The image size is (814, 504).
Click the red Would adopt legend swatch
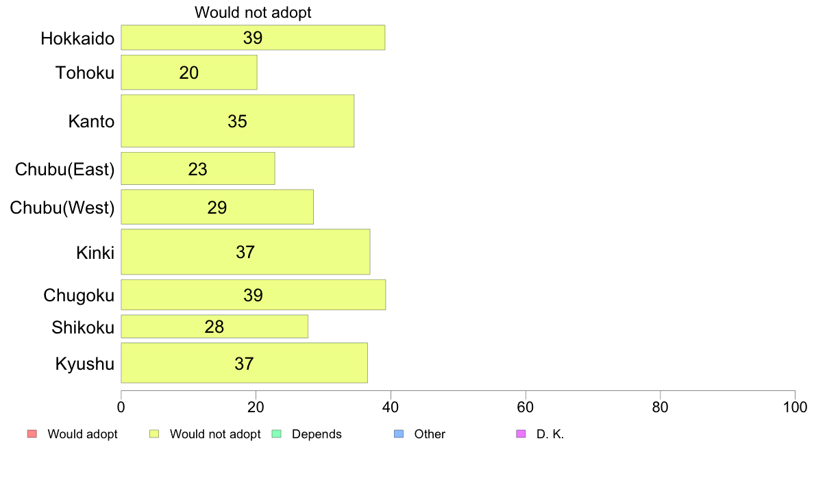(32, 434)
